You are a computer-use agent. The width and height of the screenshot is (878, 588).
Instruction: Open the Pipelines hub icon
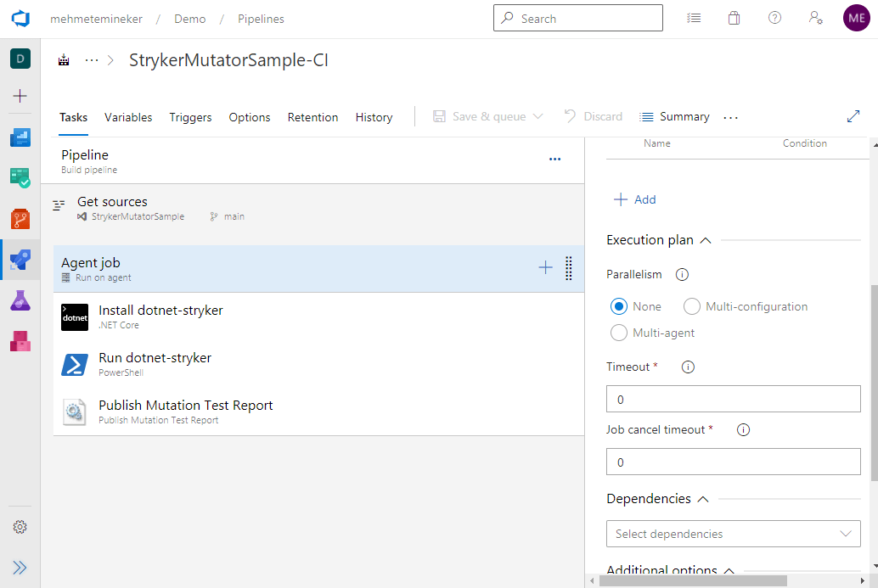point(20,260)
